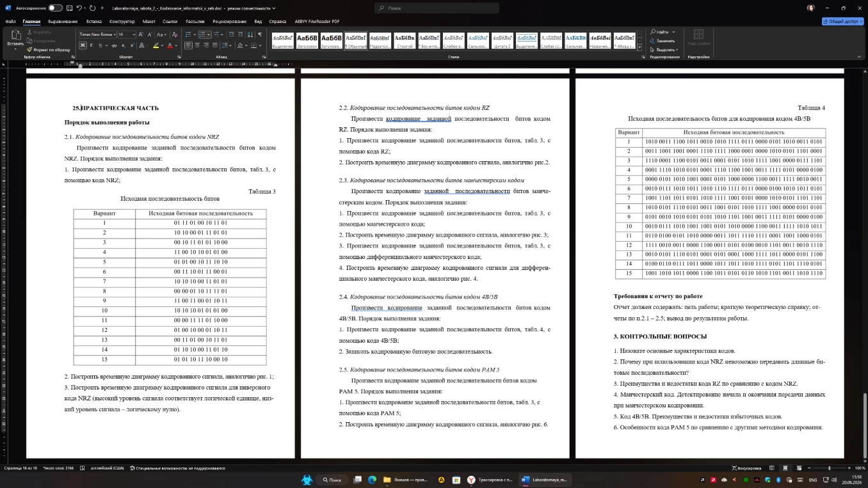This screenshot has width=868, height=488.
Task: Click the Windows taskbar Поиск box
Action: tap(333, 480)
